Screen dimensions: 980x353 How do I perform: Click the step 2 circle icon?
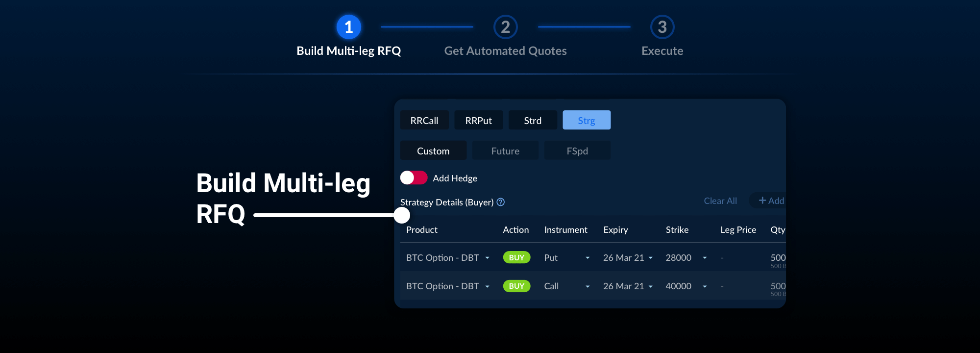(x=505, y=27)
